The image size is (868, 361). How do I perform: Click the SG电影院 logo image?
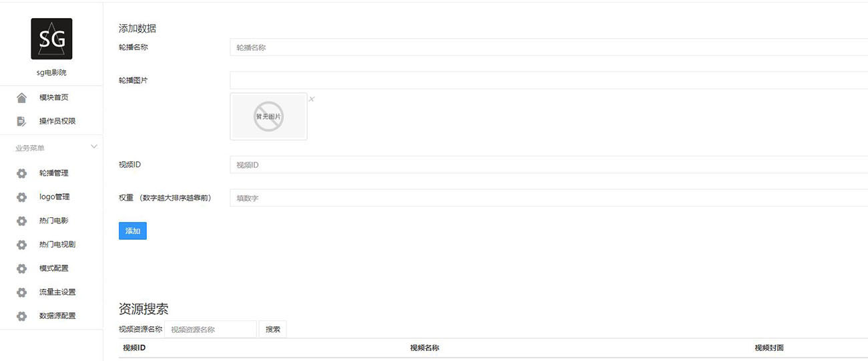51,39
